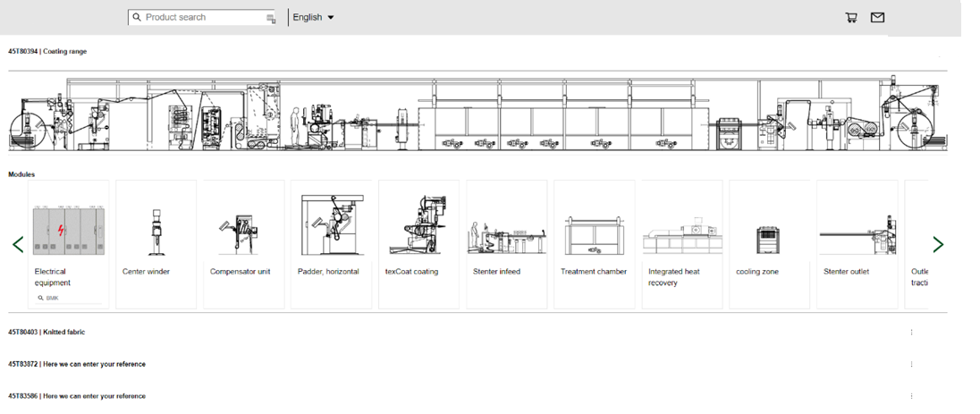The width and height of the screenshot is (980, 414).
Task: Expand the 45T80403 Knitted fabric entry
Action: point(46,332)
